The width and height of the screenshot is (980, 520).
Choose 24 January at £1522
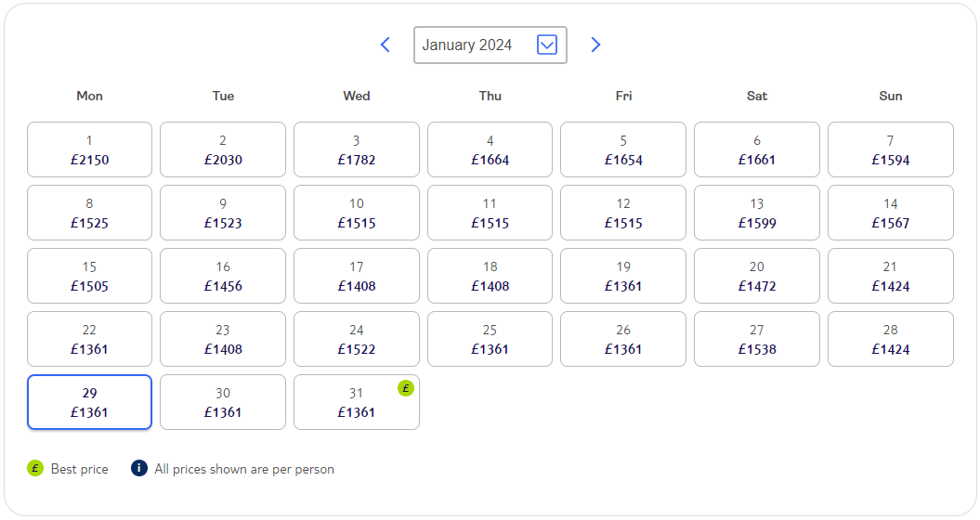click(357, 339)
